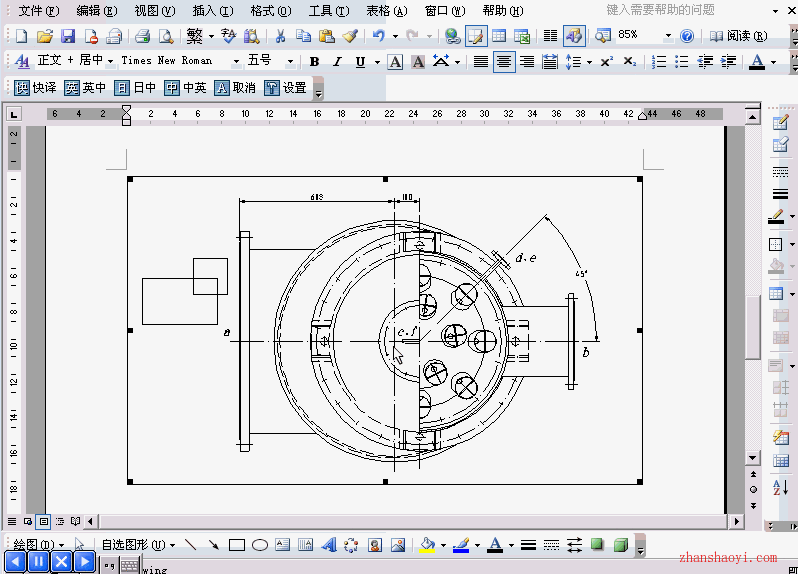
Task: Click the yellow Fill Color bucket
Action: point(428,545)
